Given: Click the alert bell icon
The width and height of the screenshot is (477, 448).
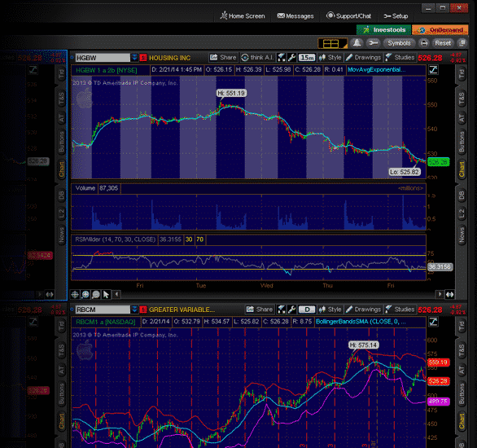Looking at the screenshot, I should (357, 43).
